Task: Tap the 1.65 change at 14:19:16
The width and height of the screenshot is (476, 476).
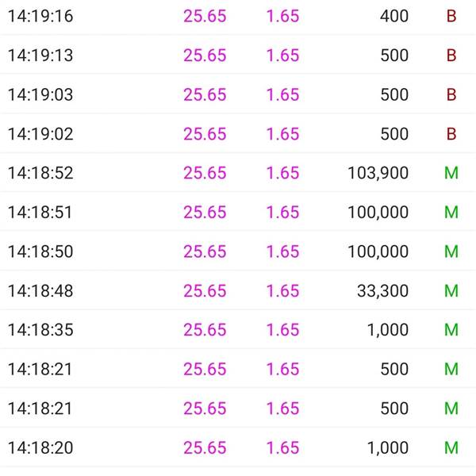Action: (x=282, y=17)
